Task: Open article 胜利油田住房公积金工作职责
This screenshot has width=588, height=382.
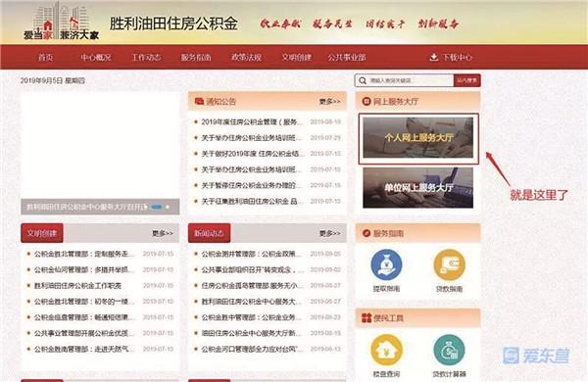Action: click(77, 286)
